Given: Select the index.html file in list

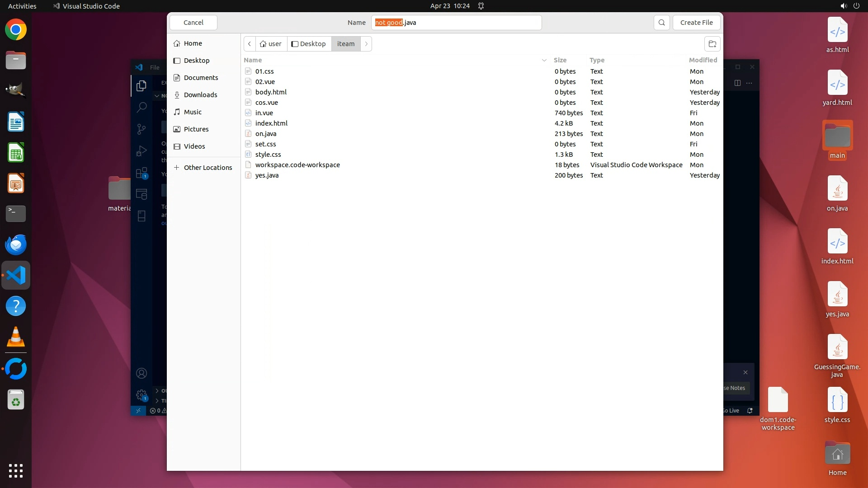Looking at the screenshot, I should pos(271,123).
